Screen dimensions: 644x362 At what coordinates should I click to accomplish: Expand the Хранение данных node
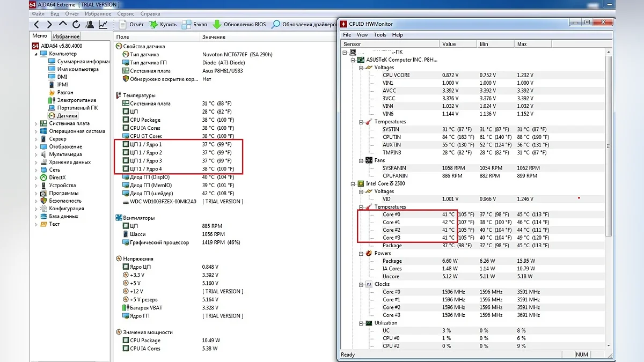pos(36,162)
